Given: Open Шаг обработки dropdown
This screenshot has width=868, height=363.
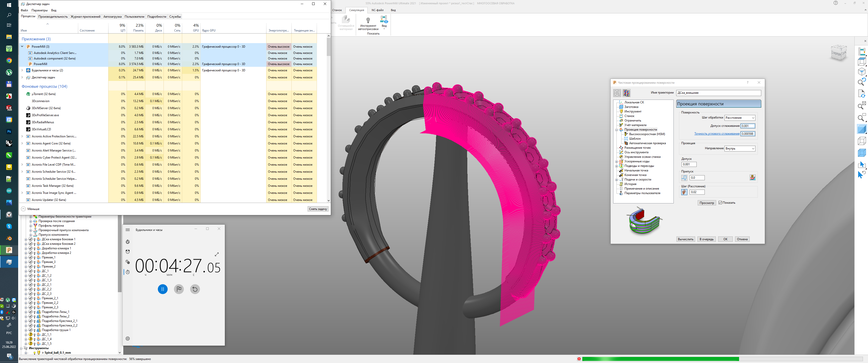Looking at the screenshot, I should tap(740, 118).
